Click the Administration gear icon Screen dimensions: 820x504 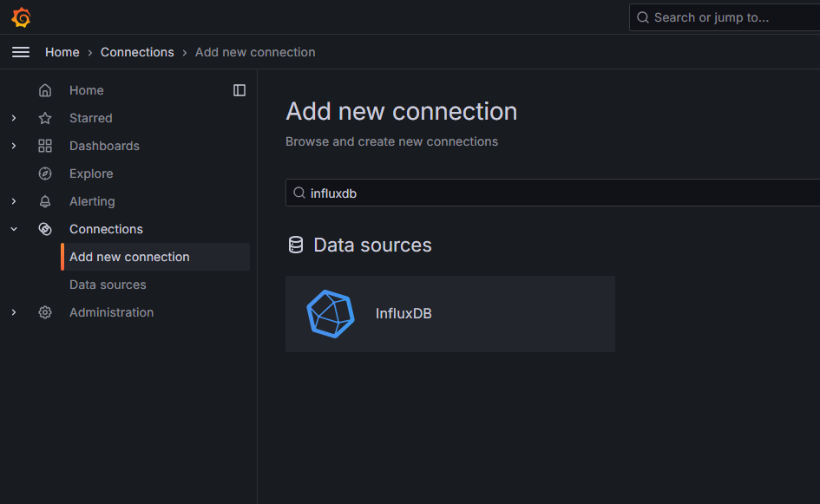(45, 312)
